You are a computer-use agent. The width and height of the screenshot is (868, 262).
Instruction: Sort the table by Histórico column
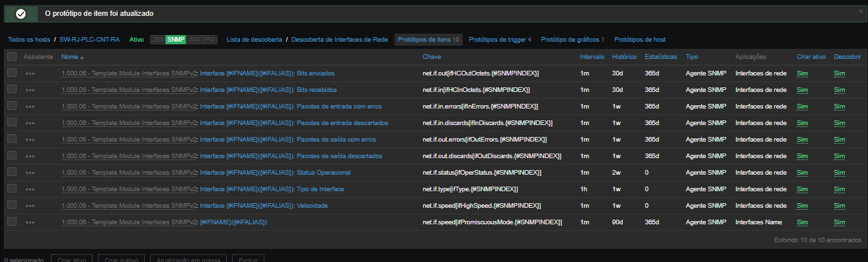625,57
